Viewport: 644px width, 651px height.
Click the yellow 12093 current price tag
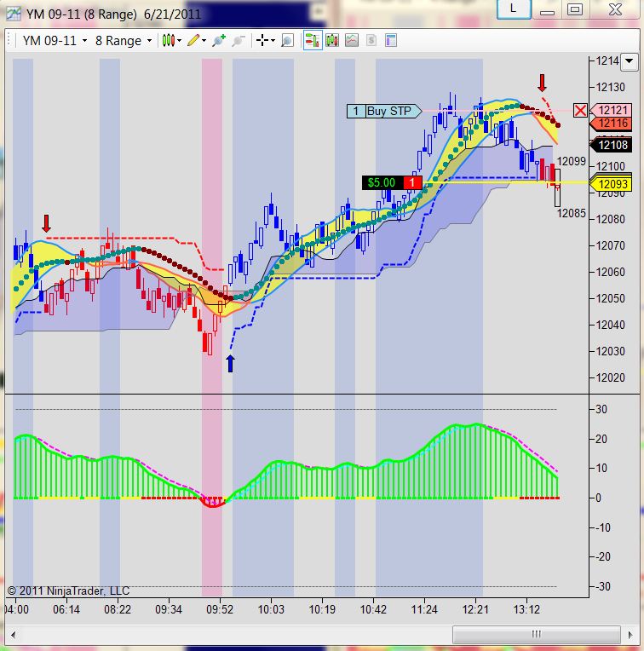tap(612, 184)
